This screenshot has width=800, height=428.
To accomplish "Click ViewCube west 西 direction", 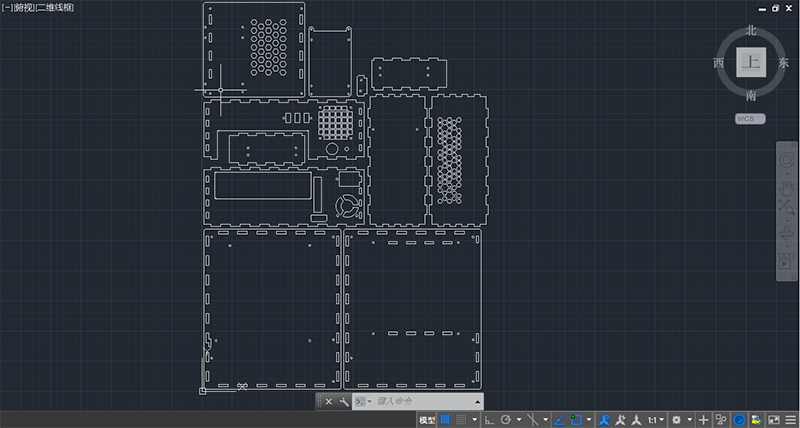I will [719, 63].
